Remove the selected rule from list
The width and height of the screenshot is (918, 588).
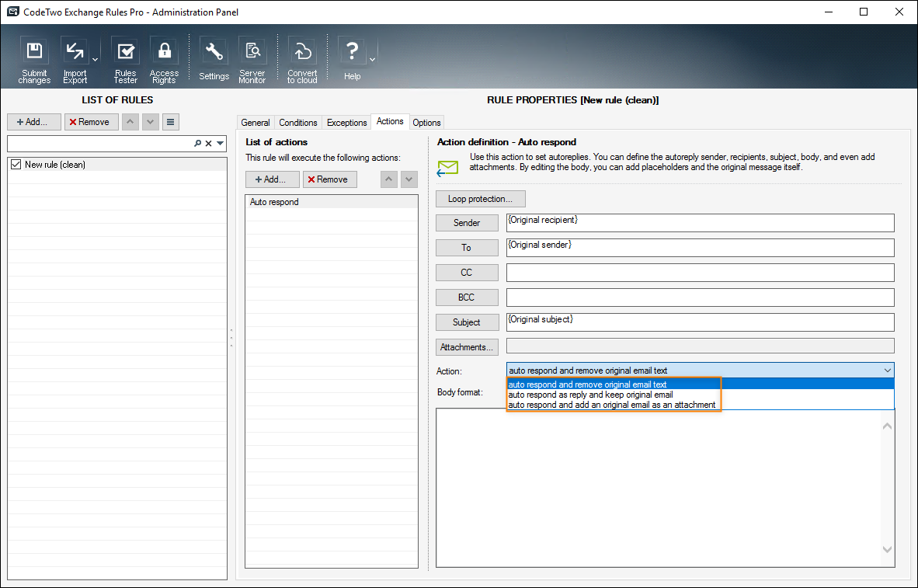point(92,122)
